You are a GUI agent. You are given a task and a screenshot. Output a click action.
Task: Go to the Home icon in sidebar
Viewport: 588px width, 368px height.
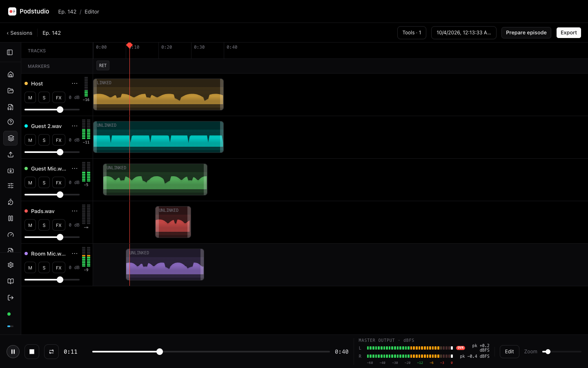[11, 74]
